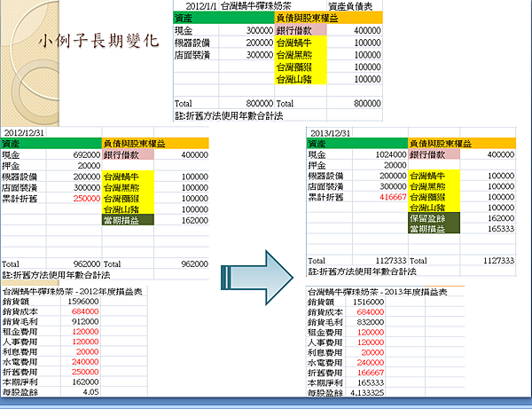Click the depreciation note under the 2013/12/31 table

[x=362, y=271]
